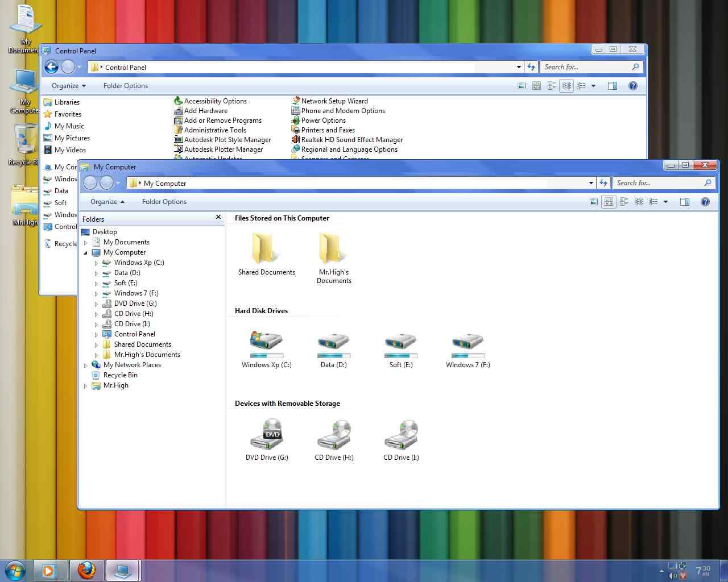Viewport: 728px width, 582px height.
Task: Select the DVD Drive (G:) icon in content pane
Action: pyautogui.click(x=267, y=435)
